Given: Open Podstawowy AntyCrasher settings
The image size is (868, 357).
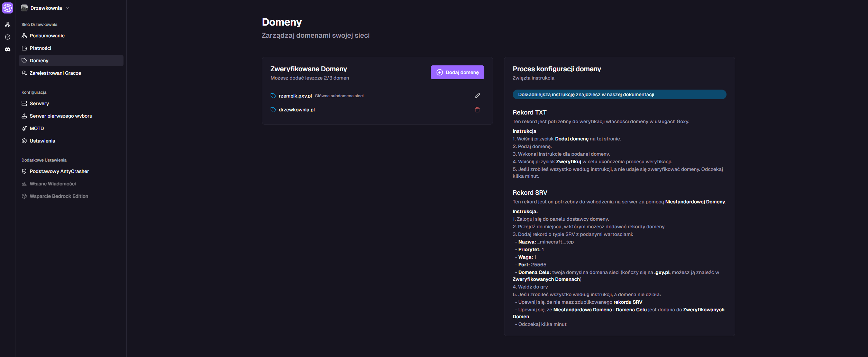Looking at the screenshot, I should (59, 171).
